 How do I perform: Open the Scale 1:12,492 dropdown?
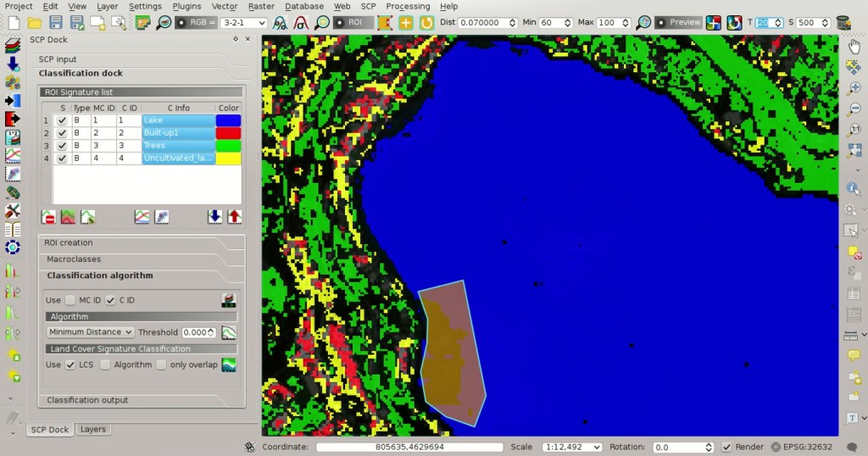(x=571, y=448)
